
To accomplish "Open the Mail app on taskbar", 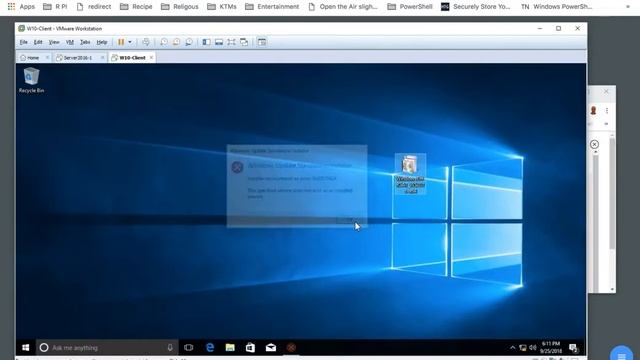I will 271,348.
